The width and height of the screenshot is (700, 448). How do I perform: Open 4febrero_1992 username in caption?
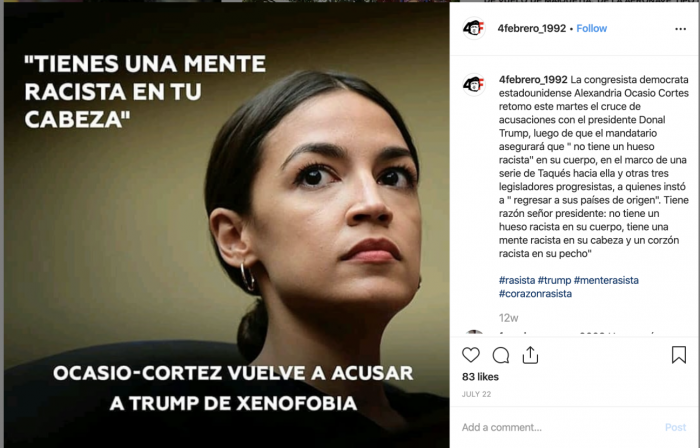coord(533,80)
